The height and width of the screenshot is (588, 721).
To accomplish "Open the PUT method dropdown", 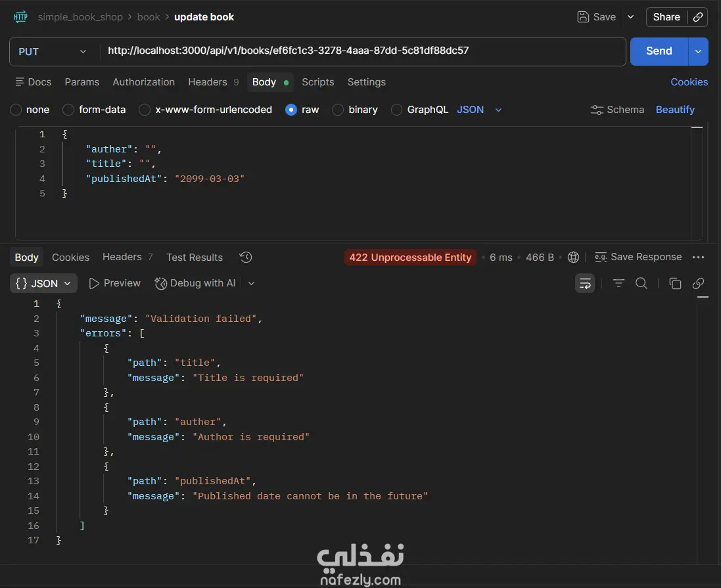I will tap(53, 51).
